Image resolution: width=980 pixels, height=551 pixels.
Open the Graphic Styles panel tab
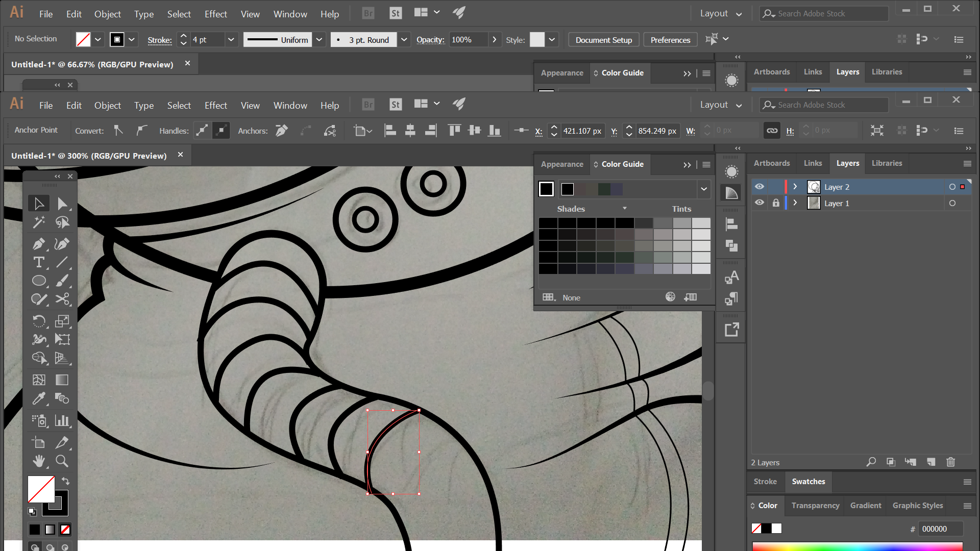coord(917,506)
